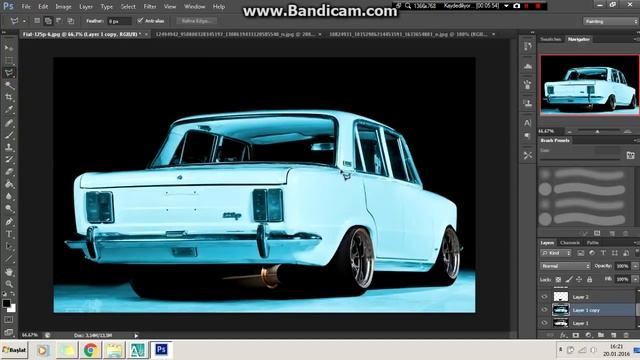Click the Delete layer trash icon
The image size is (640, 360).
point(626,335)
